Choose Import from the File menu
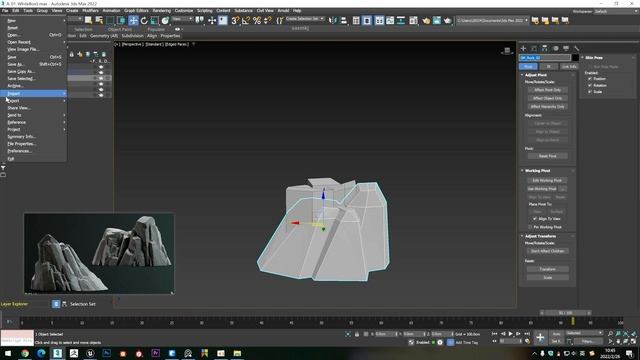 33,93
